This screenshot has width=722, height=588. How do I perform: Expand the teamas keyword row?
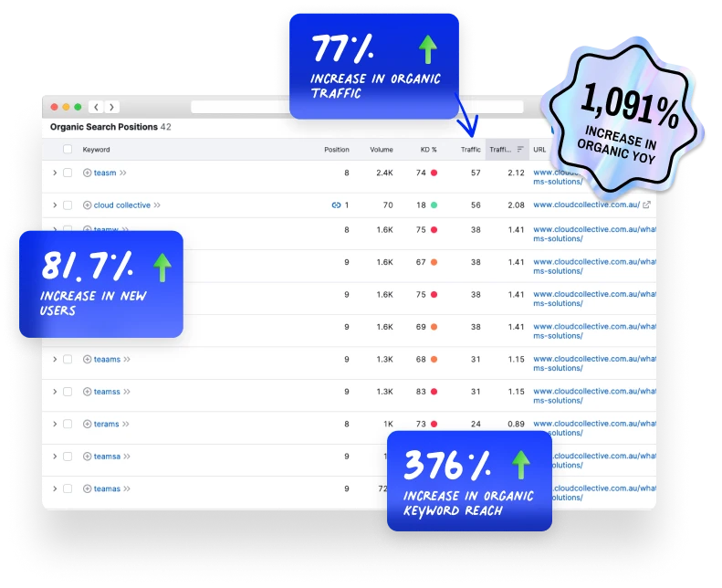click(55, 488)
